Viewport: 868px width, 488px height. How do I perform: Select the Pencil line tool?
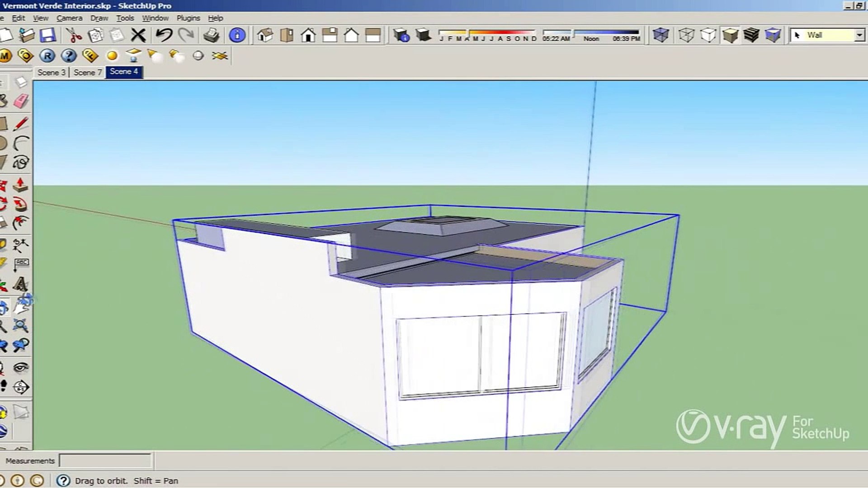(21, 124)
